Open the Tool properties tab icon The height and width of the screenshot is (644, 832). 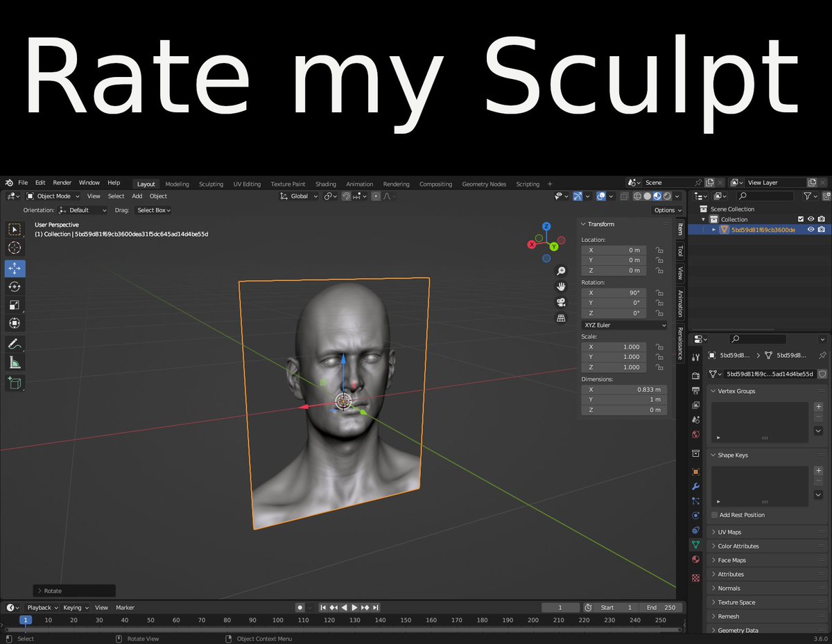(695, 357)
